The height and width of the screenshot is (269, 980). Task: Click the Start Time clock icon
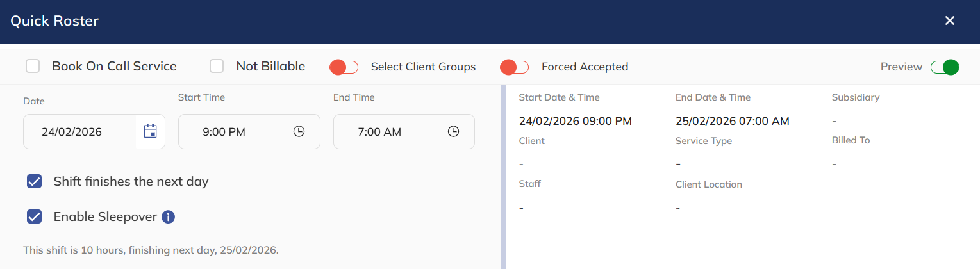pos(299,132)
